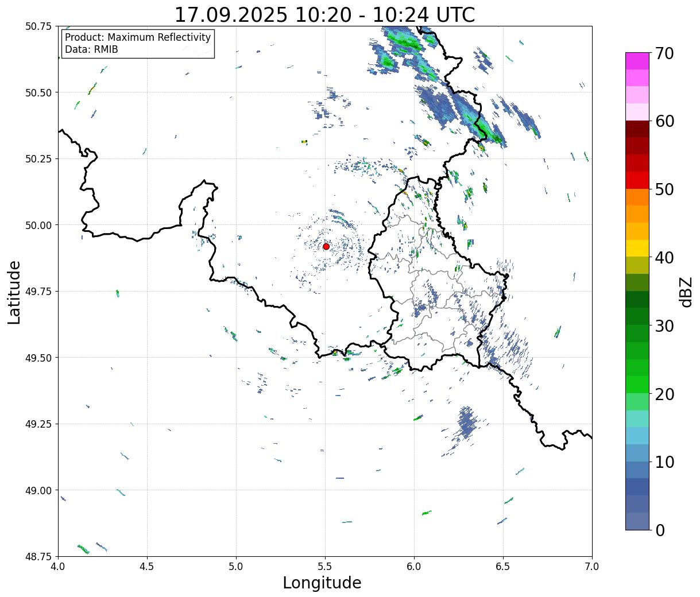The width and height of the screenshot is (700, 597).
Task: Click the longitude tick label 7.0
Action: 592,567
